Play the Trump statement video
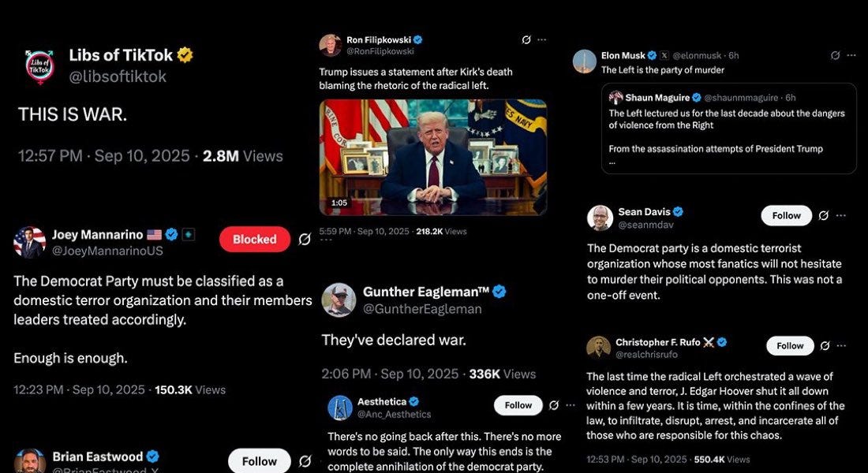The height and width of the screenshot is (473, 868). 433,157
